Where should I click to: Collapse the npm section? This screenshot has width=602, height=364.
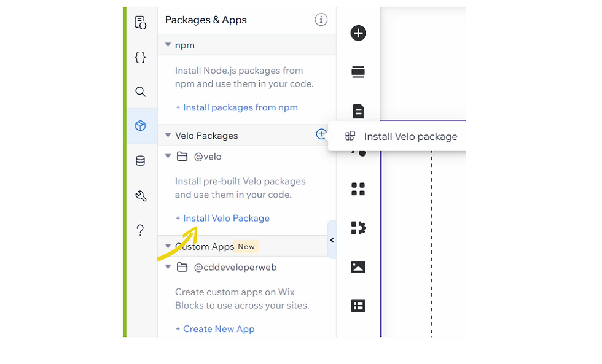168,45
